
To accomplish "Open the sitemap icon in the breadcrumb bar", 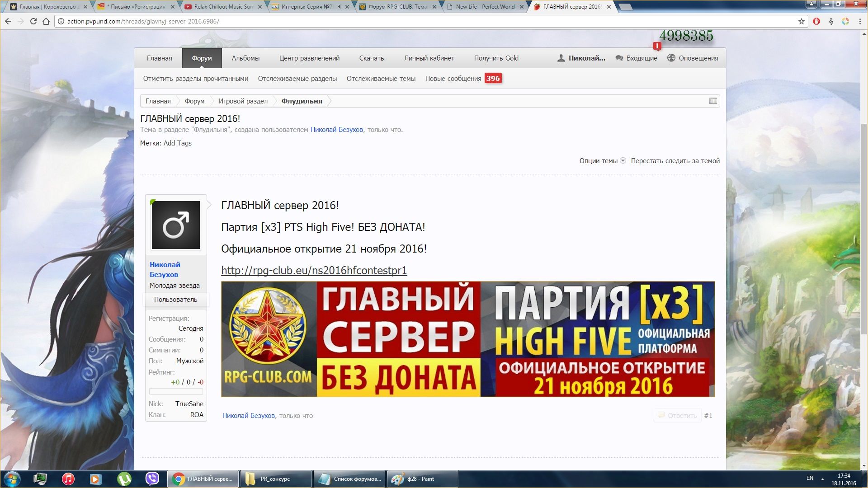I will click(x=713, y=101).
